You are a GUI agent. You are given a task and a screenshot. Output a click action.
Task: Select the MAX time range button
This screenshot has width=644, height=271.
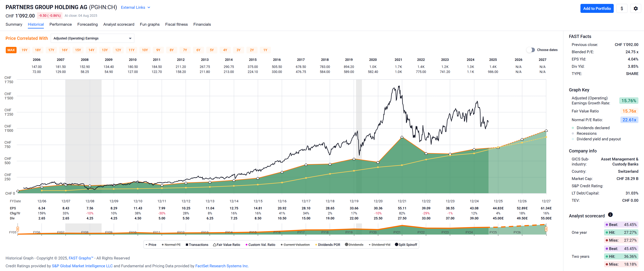coord(11,50)
